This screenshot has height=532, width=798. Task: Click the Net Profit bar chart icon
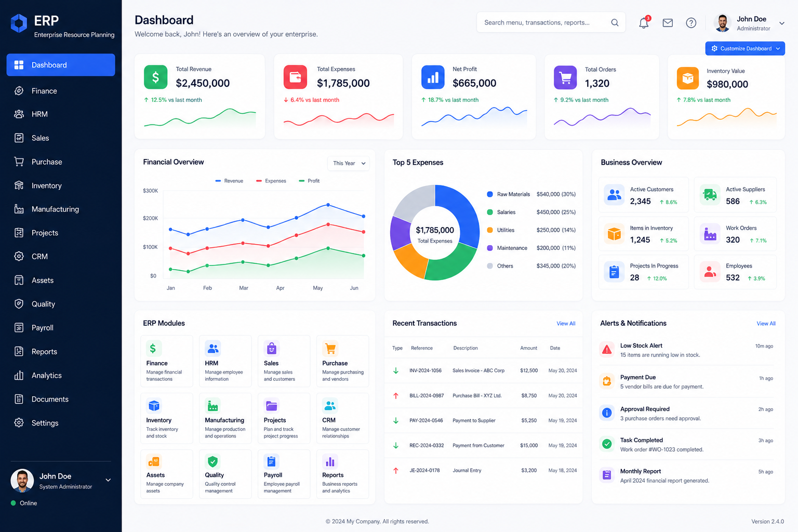click(433, 77)
